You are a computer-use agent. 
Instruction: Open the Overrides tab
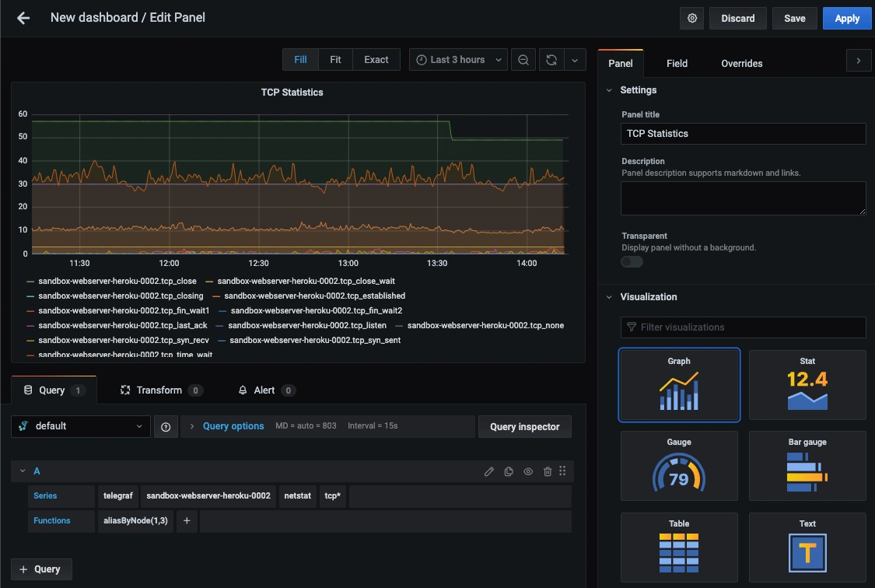click(x=742, y=64)
